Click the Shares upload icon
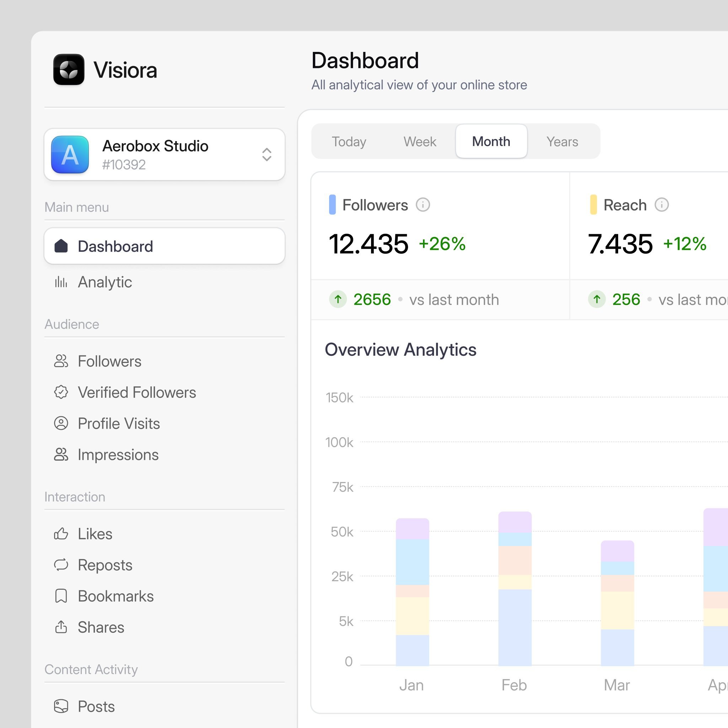This screenshot has height=728, width=728. tap(61, 627)
